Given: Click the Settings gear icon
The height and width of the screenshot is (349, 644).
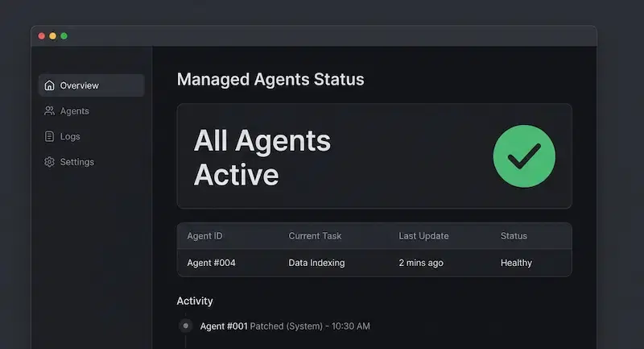Looking at the screenshot, I should point(50,162).
